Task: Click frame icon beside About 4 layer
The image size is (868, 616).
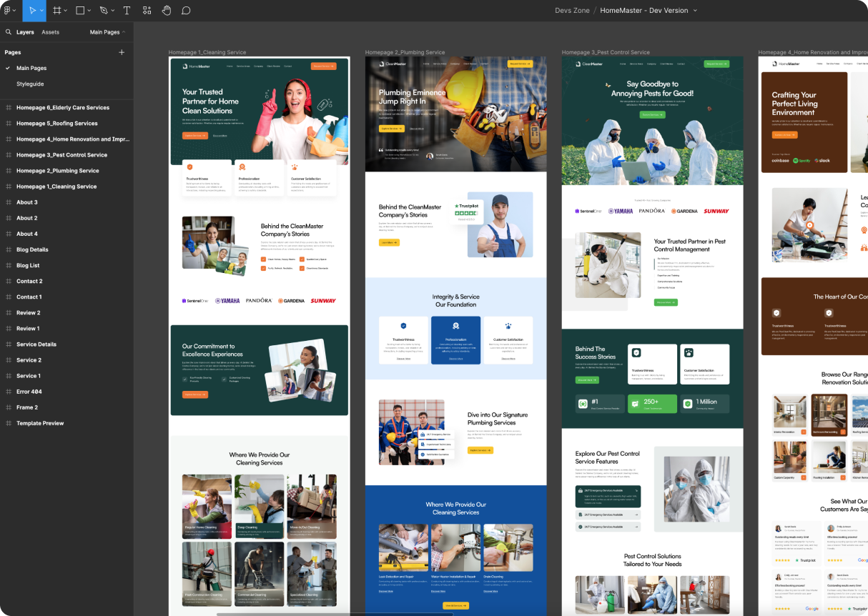Action: [x=9, y=234]
